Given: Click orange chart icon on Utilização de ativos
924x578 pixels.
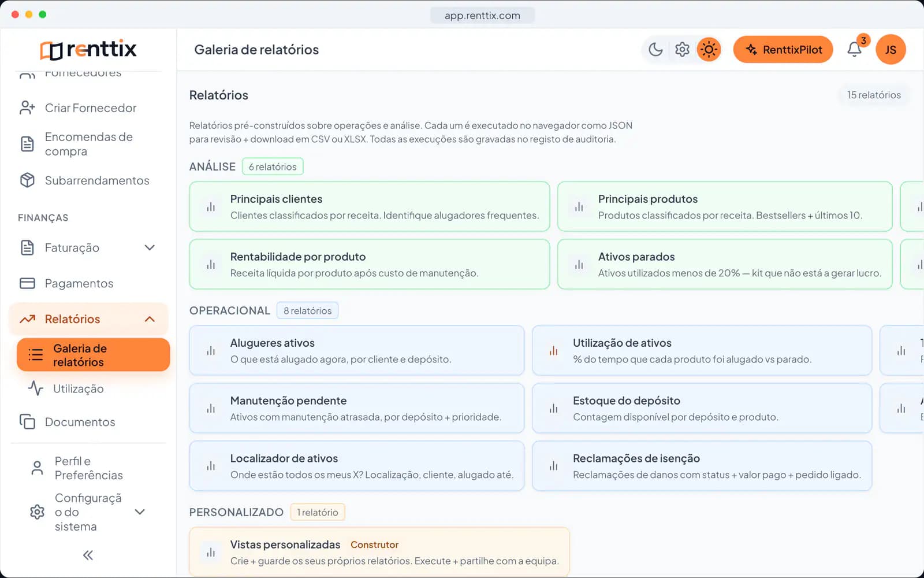Looking at the screenshot, I should 553,350.
